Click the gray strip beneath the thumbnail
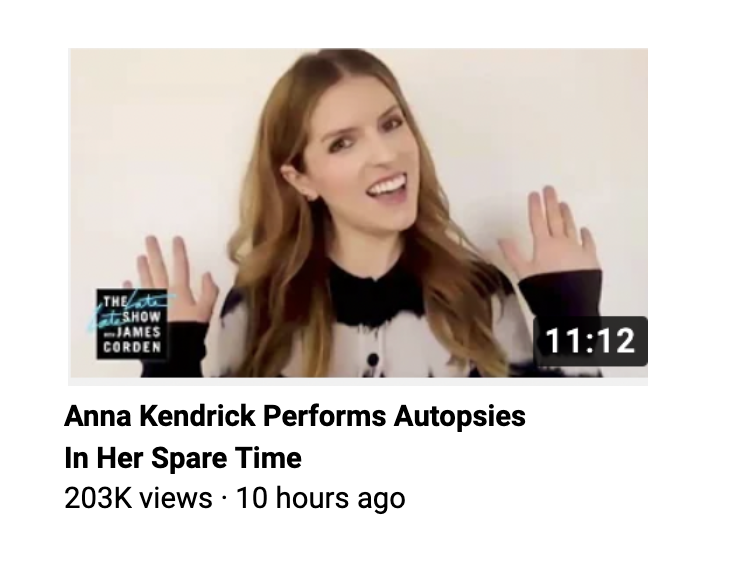The image size is (752, 582). click(358, 382)
